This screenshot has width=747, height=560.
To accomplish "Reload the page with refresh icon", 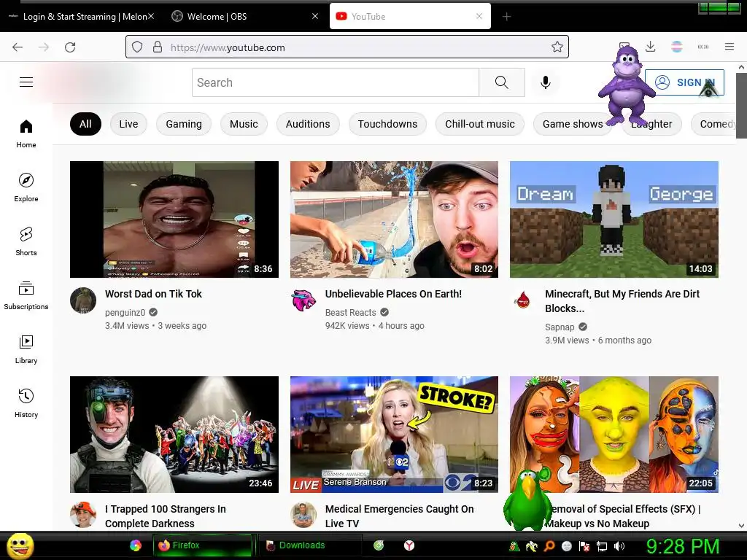I will pos(70,47).
